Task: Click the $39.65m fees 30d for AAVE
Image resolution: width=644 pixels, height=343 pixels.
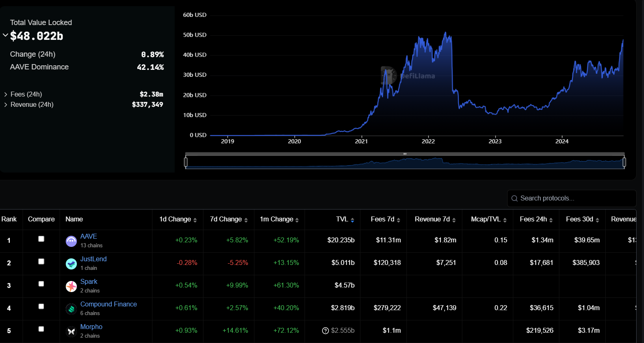Action: (x=587, y=240)
